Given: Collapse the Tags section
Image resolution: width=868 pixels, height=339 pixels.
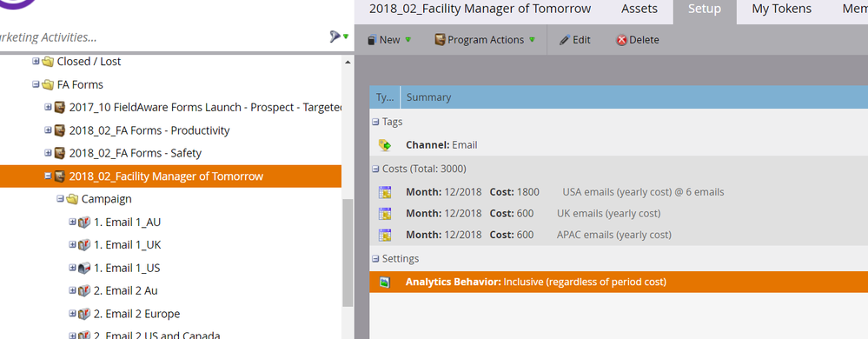Looking at the screenshot, I should pos(376,122).
